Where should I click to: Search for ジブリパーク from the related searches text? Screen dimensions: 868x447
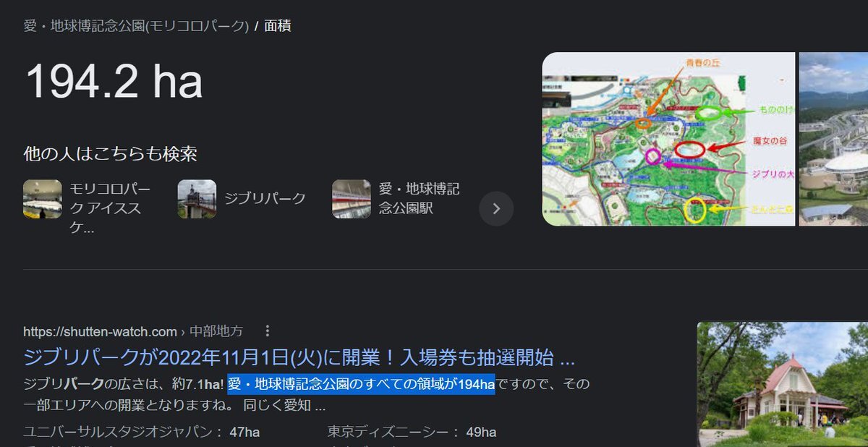(x=265, y=198)
